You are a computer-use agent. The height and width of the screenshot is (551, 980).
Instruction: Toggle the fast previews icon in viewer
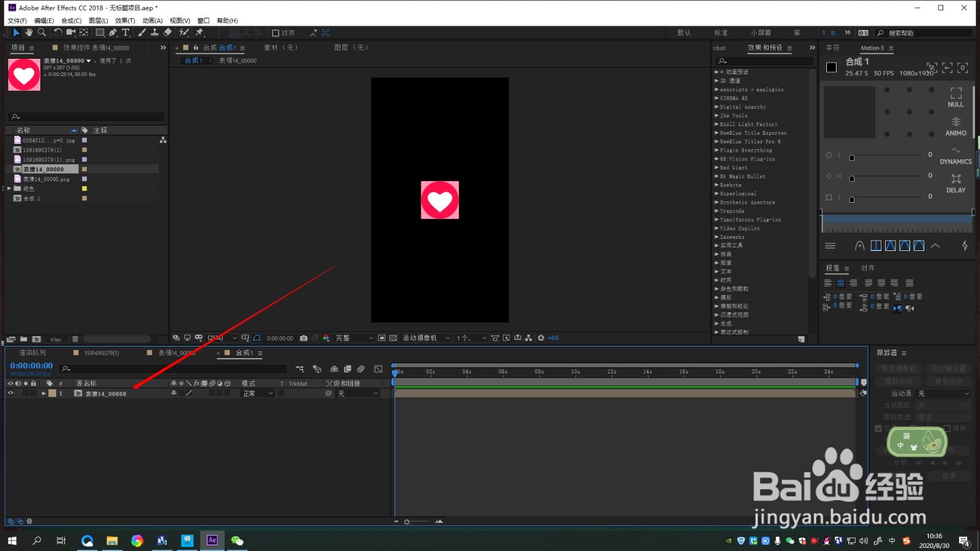pyautogui.click(x=506, y=338)
